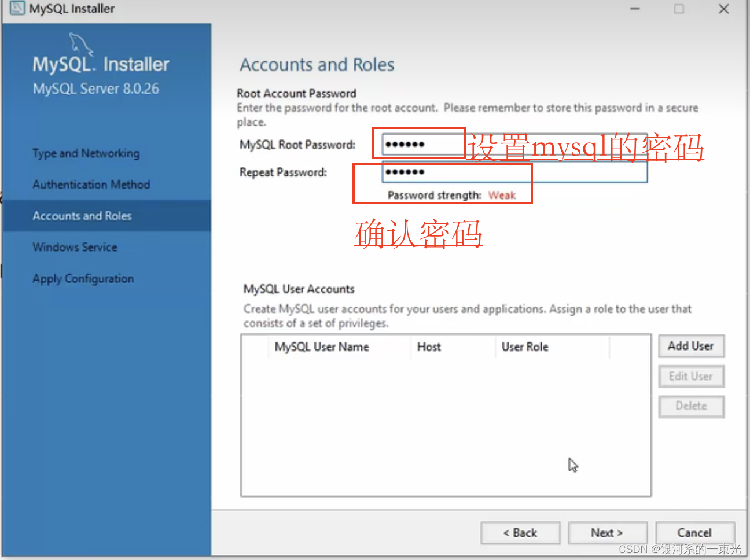Open the Authentication Method step
The width and height of the screenshot is (750, 560).
pos(91,185)
